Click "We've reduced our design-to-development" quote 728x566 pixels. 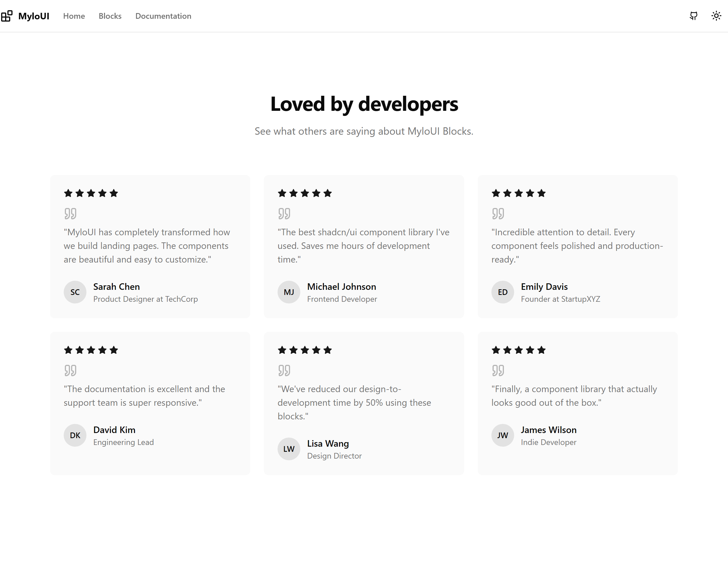tap(354, 403)
